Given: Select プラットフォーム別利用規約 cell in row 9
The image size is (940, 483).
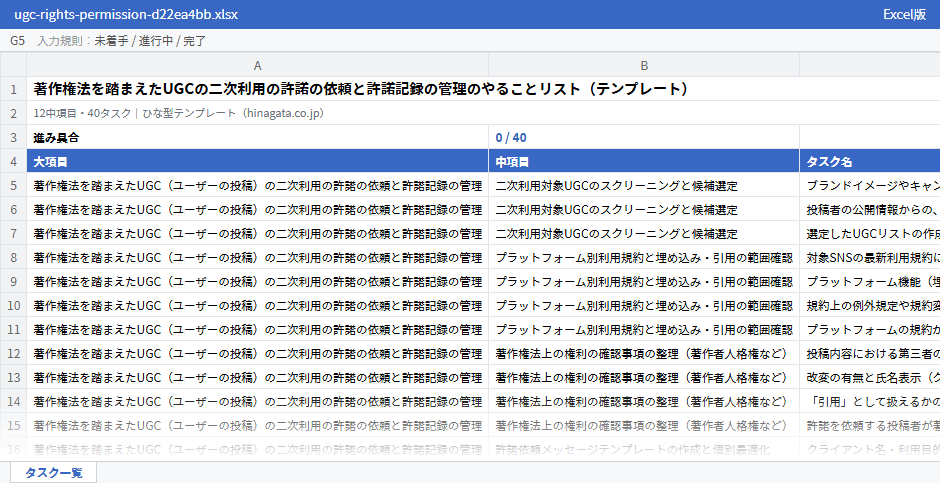Looking at the screenshot, I should 644,281.
